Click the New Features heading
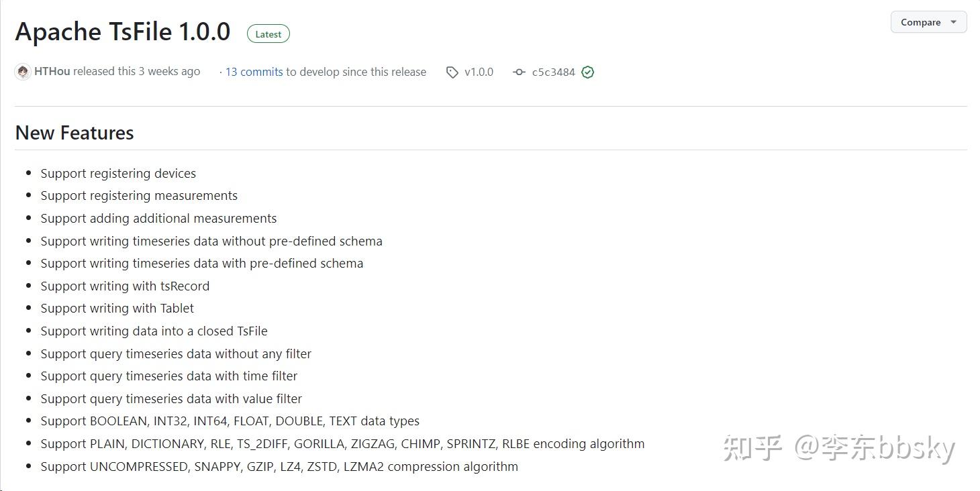This screenshot has height=491, width=980. [x=75, y=133]
